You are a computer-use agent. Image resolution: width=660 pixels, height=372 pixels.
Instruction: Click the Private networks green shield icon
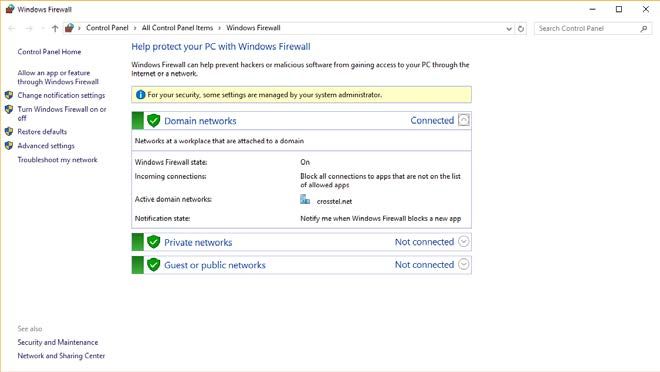coord(154,242)
